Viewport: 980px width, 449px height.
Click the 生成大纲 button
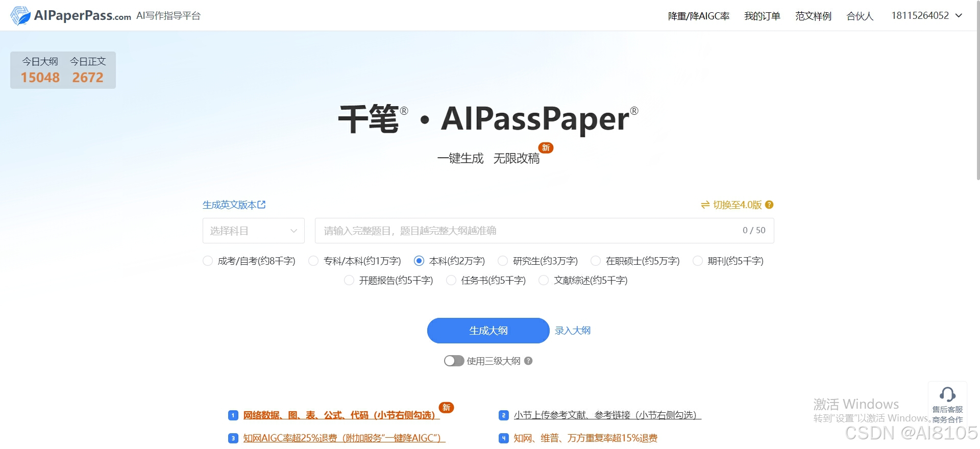pyautogui.click(x=488, y=331)
